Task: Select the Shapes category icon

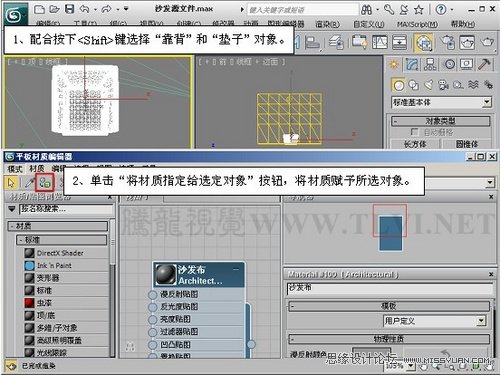Action: [414, 85]
